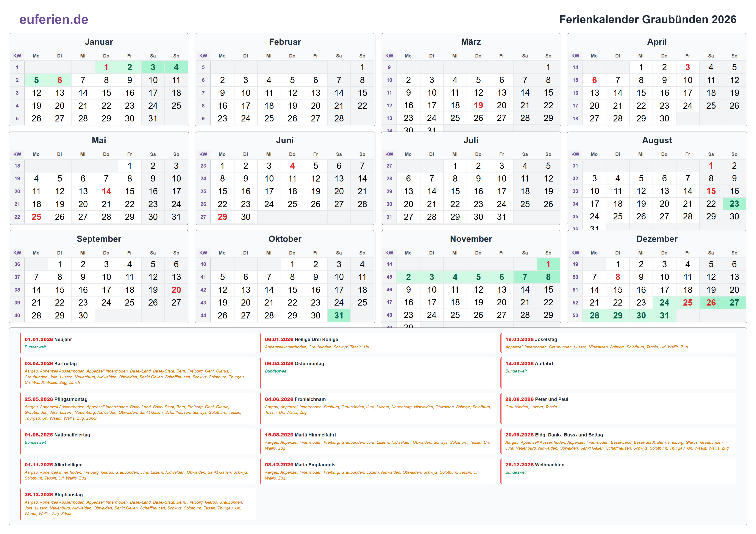Click the Juli month heading
Viewport: 756px width, 534px height.
point(471,140)
